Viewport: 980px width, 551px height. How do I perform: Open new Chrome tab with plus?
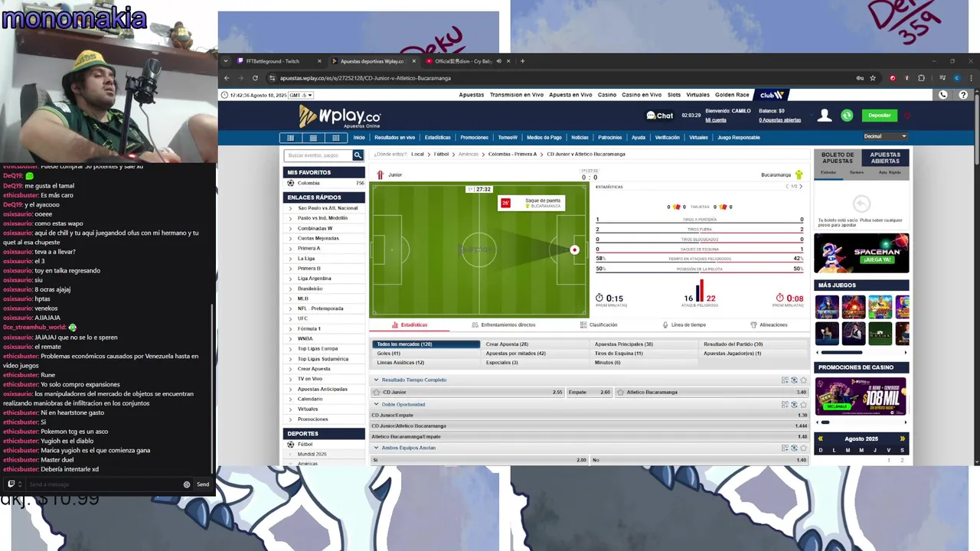click(523, 61)
